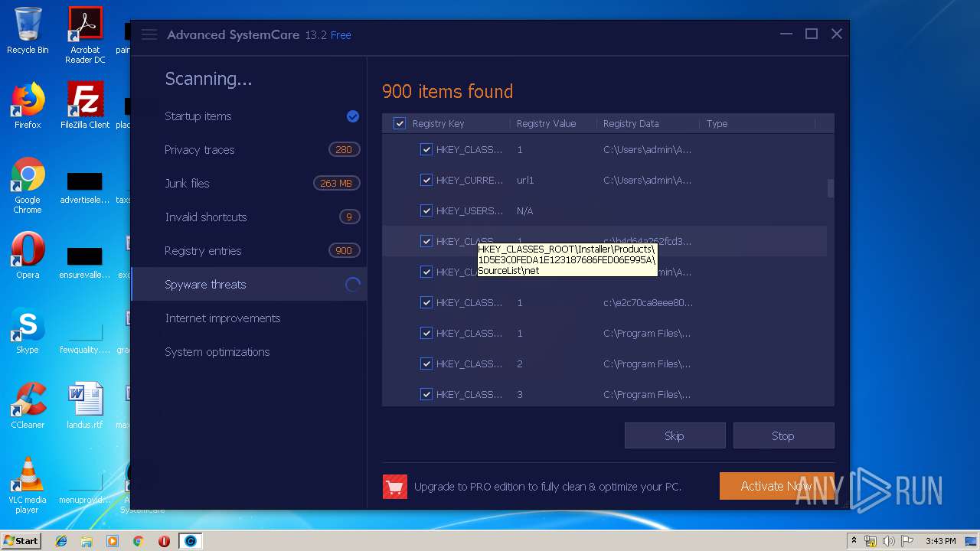
Task: Launch Skype from the desktop
Action: click(28, 330)
